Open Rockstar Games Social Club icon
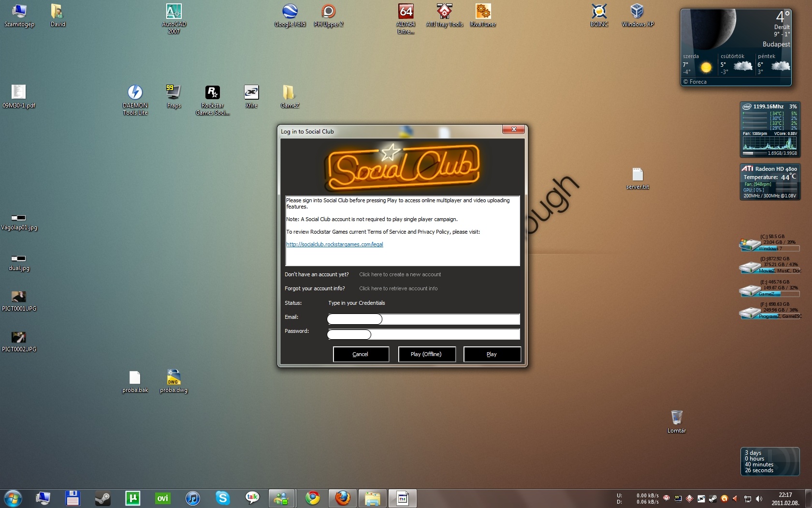The width and height of the screenshot is (812, 508). [212, 100]
